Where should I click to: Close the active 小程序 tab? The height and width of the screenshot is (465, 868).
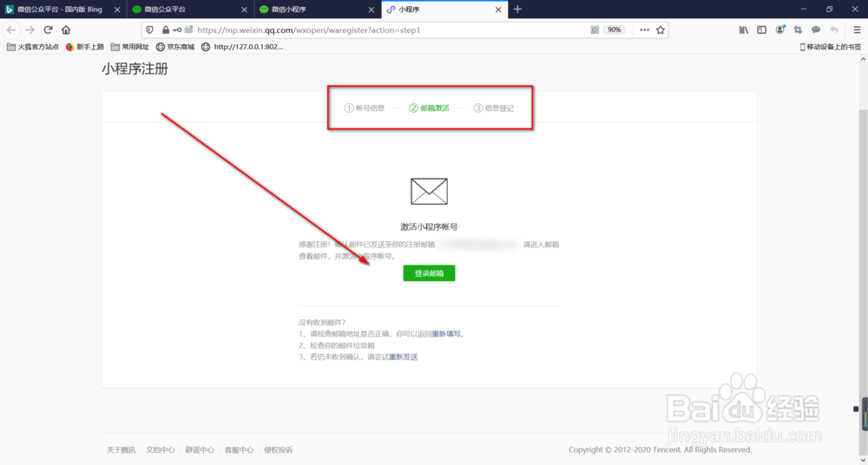pyautogui.click(x=498, y=10)
